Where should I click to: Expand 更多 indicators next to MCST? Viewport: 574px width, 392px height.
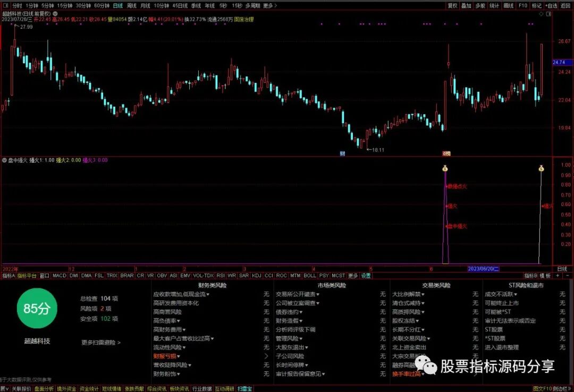[x=353, y=275]
